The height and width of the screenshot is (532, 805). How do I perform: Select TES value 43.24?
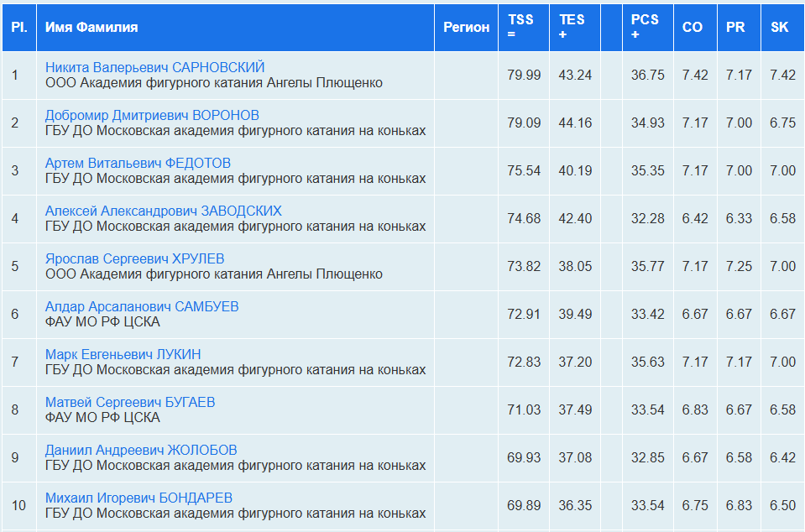[x=575, y=75]
